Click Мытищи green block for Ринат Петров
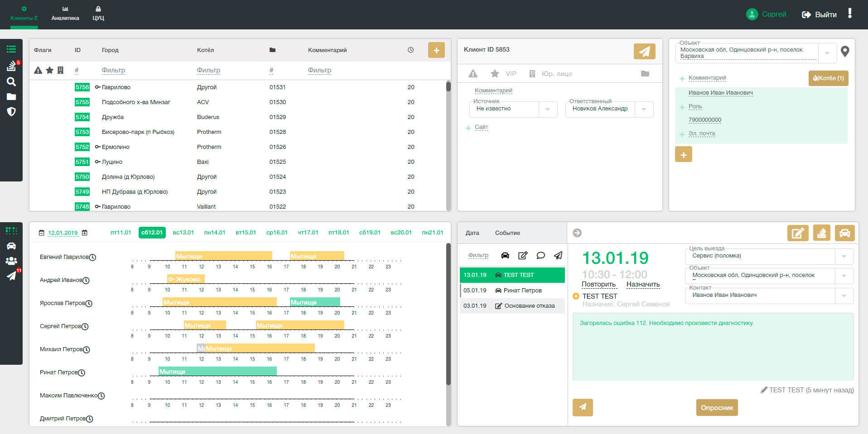 click(x=217, y=372)
